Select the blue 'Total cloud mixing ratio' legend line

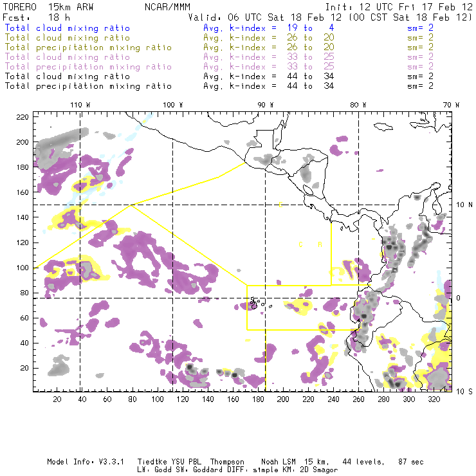pos(68,28)
